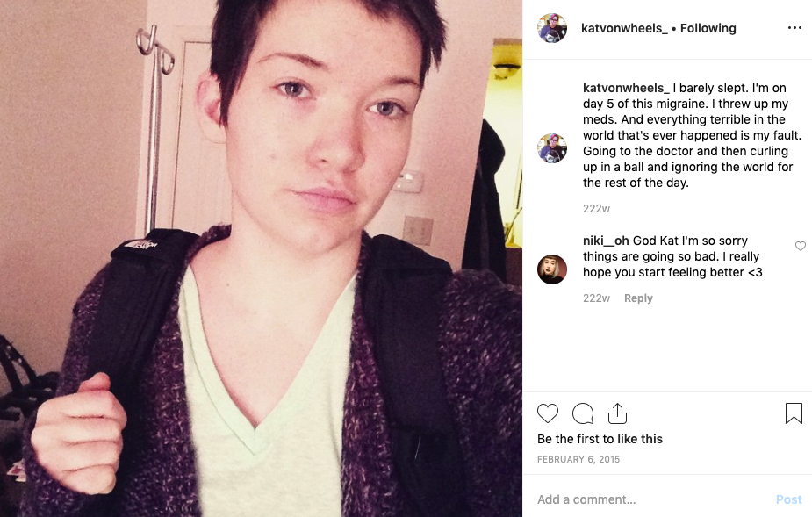Post the comment with the Post button

pyautogui.click(x=788, y=499)
